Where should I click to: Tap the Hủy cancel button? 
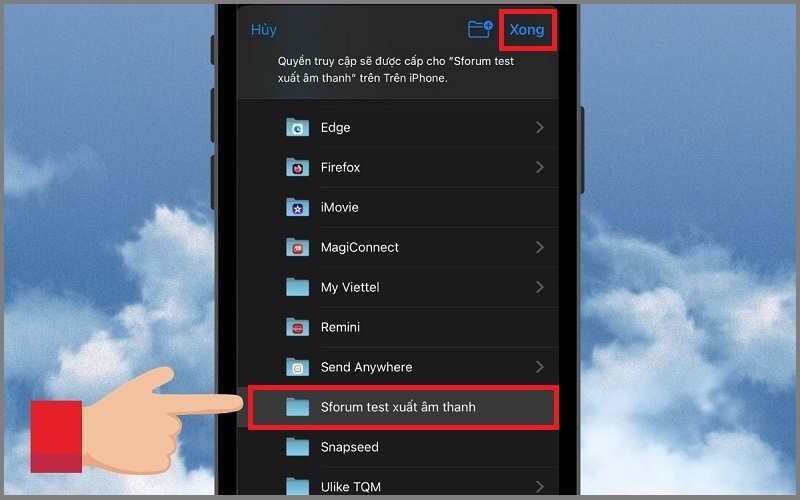264,30
